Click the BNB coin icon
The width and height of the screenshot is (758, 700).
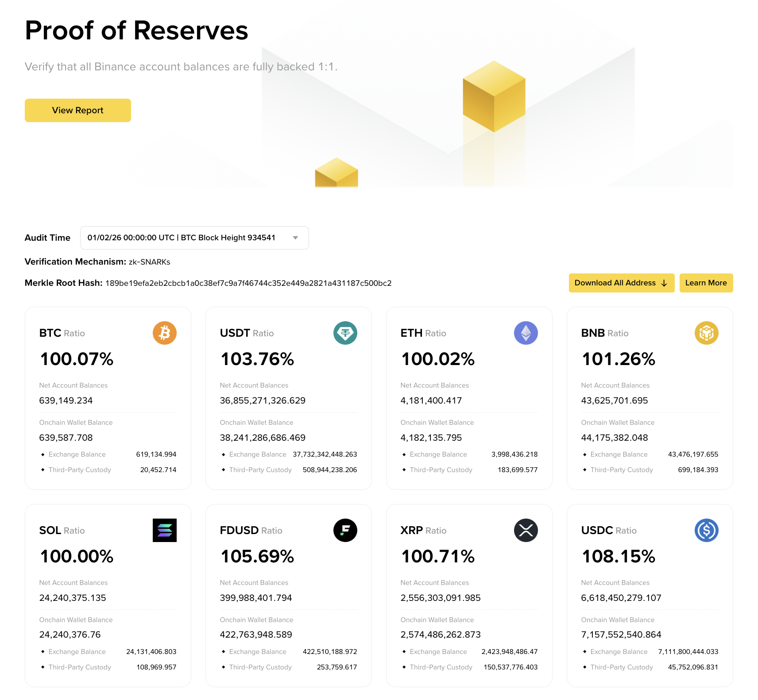click(x=706, y=333)
